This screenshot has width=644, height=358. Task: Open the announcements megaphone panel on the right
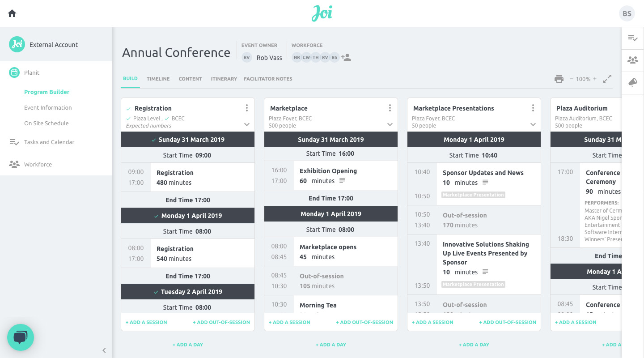[x=632, y=82]
